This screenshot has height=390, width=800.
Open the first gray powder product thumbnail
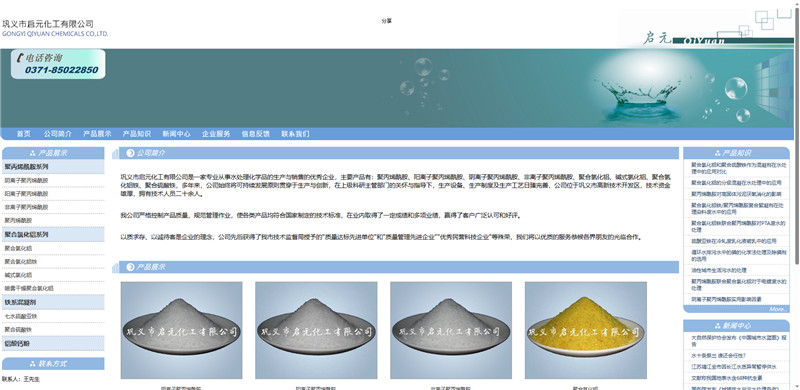[x=182, y=330]
